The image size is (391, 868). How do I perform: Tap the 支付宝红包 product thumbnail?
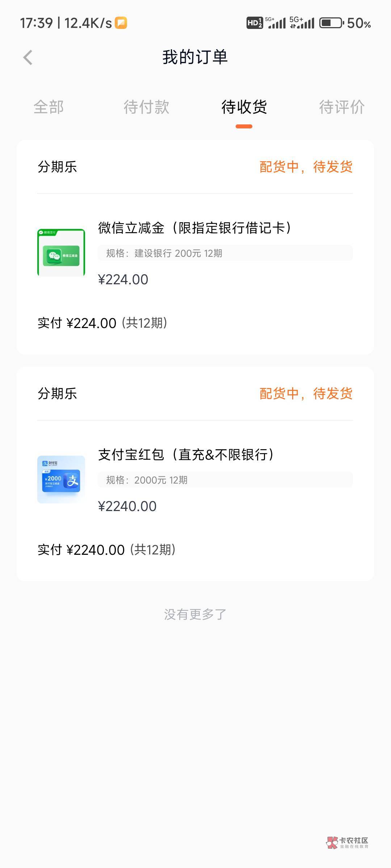(61, 479)
